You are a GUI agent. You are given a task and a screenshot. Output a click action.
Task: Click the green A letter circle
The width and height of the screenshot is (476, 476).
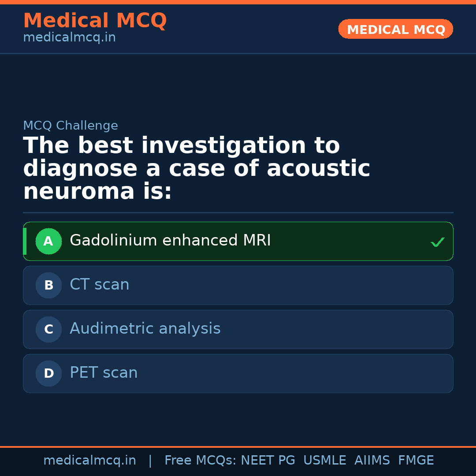[48, 242]
